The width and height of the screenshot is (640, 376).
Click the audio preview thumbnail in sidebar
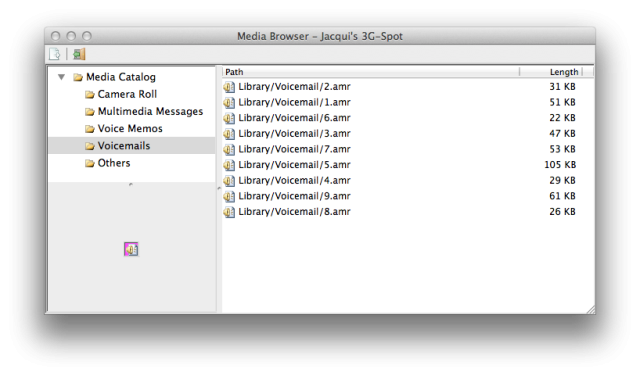click(x=131, y=249)
